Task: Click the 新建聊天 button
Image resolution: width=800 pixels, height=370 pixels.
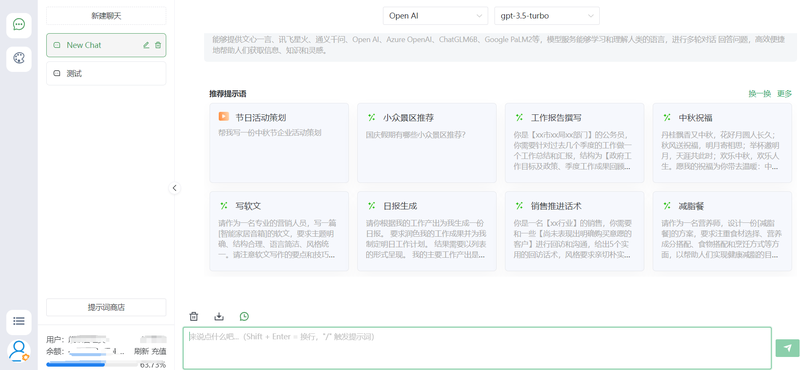Action: point(106,16)
